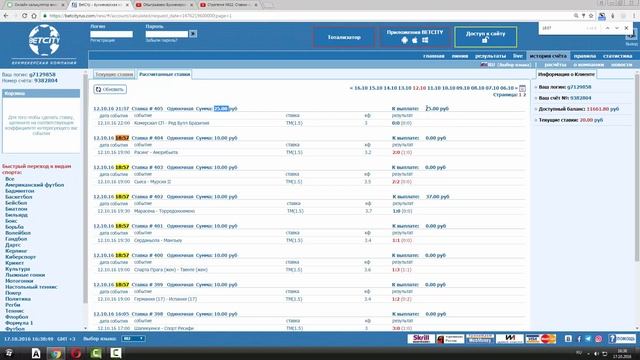Click the BETCITY globe logo
This screenshot has height=360, width=640.
pyautogui.click(x=44, y=40)
